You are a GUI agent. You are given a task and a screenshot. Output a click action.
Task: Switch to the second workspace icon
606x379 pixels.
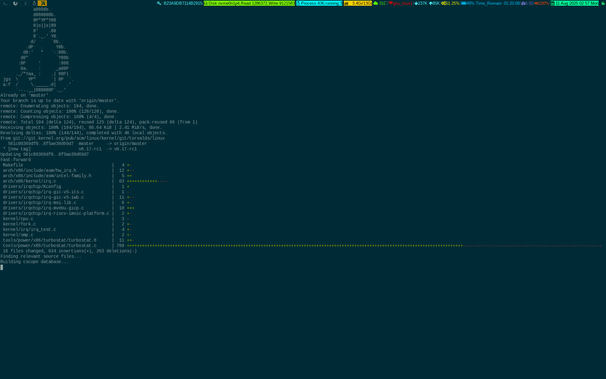[x=15, y=3]
